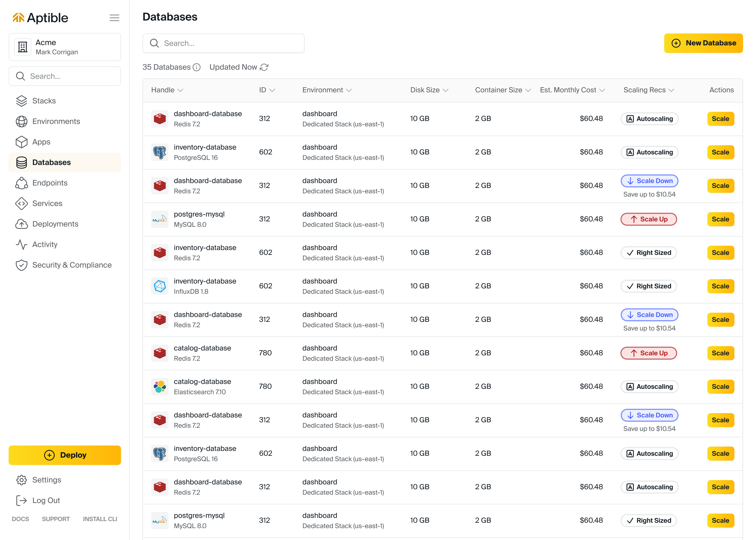Screen dimensions: 756x540
Task: Click the PostgreSQL elephant icon in the first inventory-database row
Action: [160, 152]
